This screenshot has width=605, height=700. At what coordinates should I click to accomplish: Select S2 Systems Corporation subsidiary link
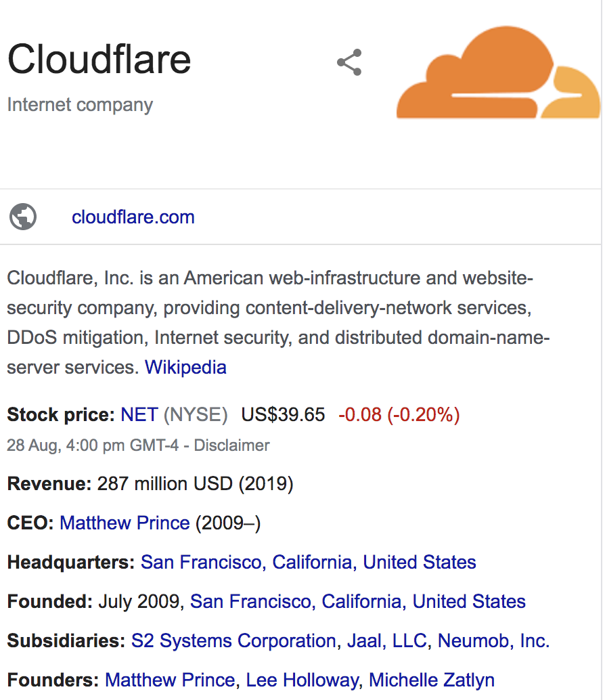pos(233,640)
